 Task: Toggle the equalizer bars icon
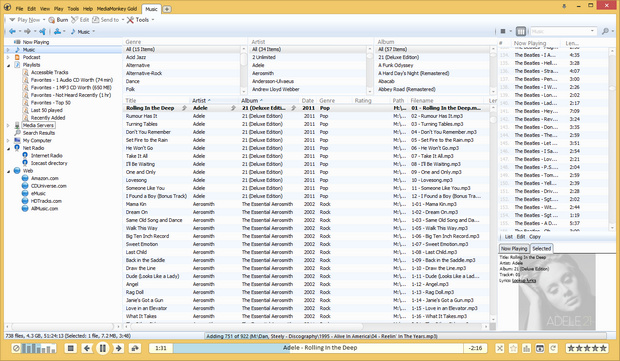click(526, 348)
